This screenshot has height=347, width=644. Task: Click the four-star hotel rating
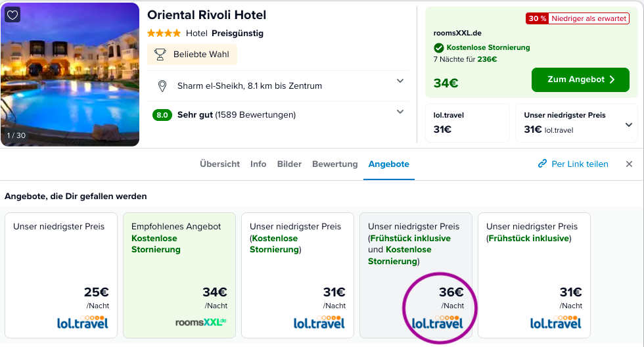click(x=164, y=34)
